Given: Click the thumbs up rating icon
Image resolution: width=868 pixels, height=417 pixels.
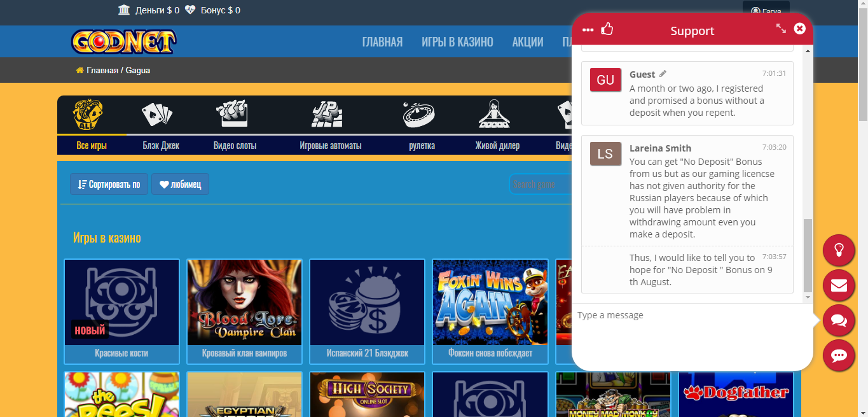Looking at the screenshot, I should point(607,29).
